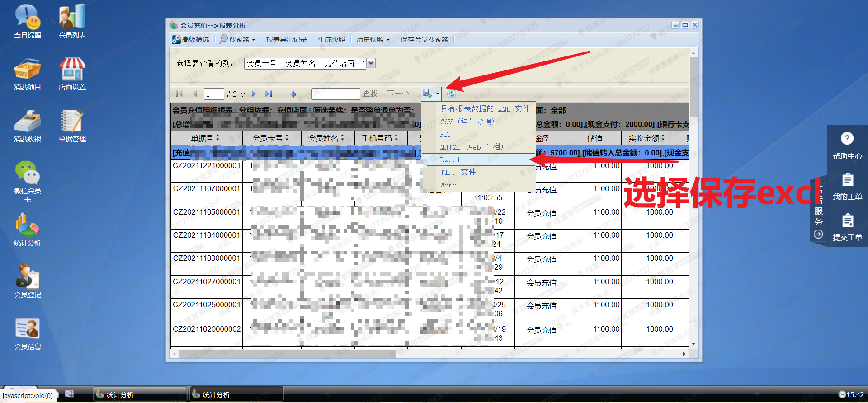
Task: Click the refresh report icon
Action: [x=451, y=94]
